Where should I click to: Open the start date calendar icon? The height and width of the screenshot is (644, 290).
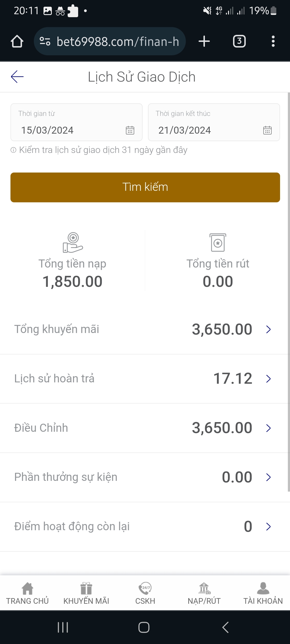pos(130,130)
